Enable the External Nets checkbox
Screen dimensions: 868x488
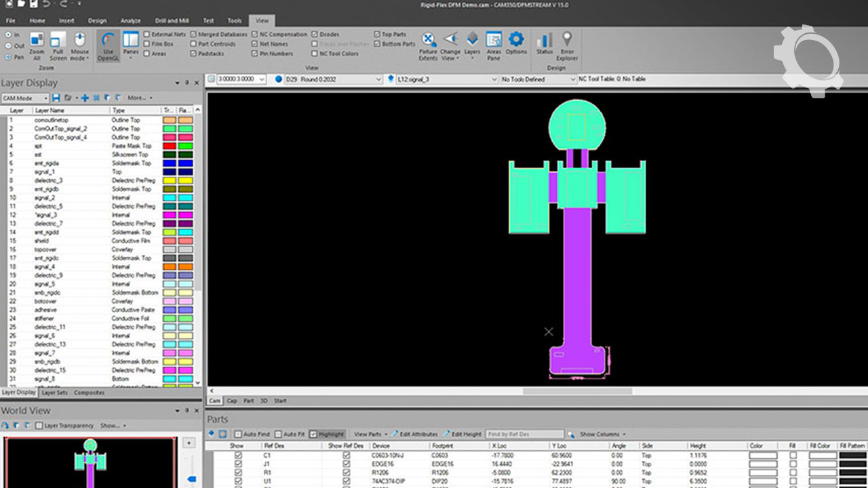coord(147,34)
